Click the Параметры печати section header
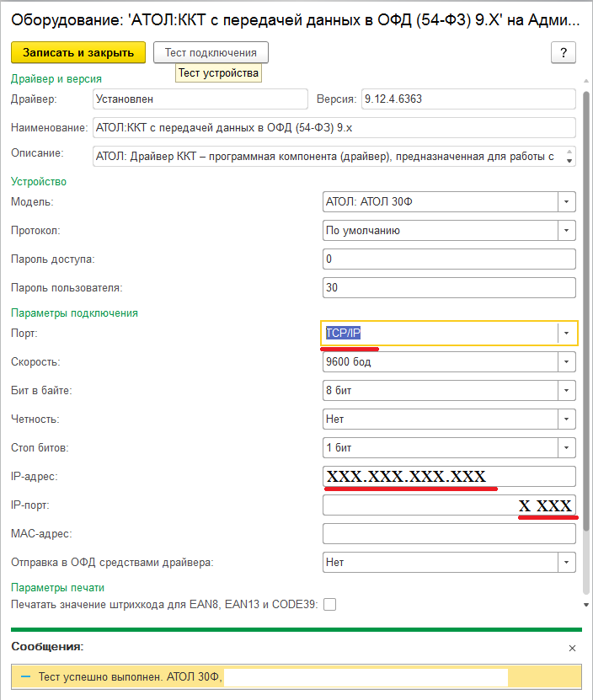This screenshot has width=593, height=700. point(57,587)
